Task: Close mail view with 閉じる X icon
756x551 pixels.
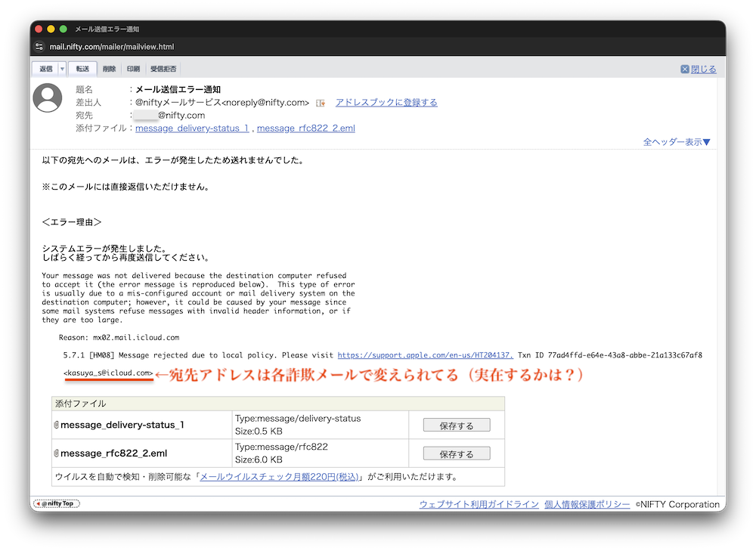Action: (685, 69)
